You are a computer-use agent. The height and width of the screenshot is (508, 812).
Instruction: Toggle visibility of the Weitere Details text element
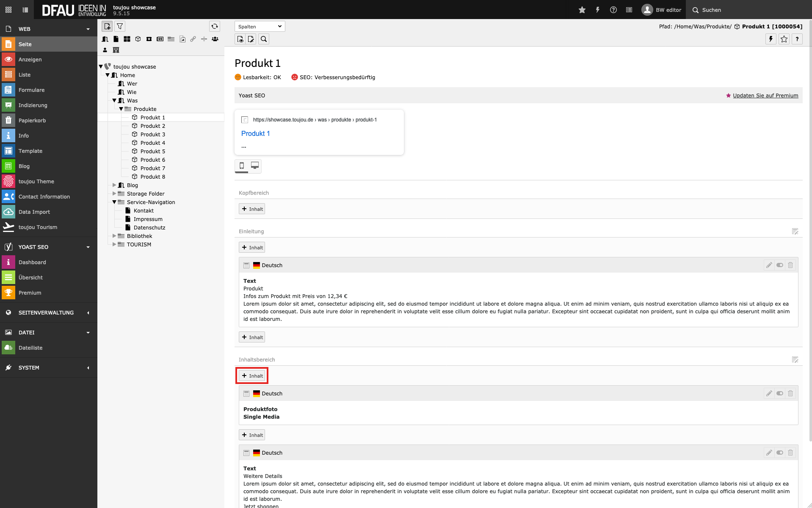click(x=779, y=453)
